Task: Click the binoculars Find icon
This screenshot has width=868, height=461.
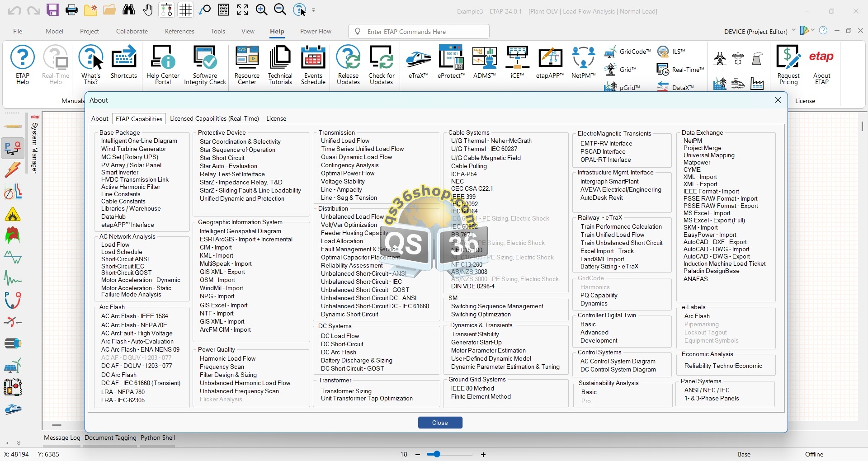Action: [x=129, y=10]
